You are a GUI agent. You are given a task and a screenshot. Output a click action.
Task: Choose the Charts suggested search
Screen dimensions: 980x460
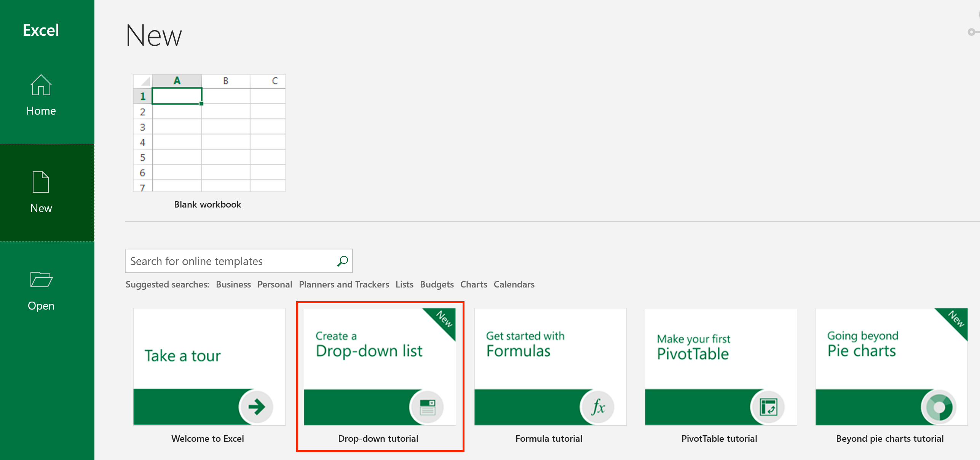pyautogui.click(x=474, y=284)
